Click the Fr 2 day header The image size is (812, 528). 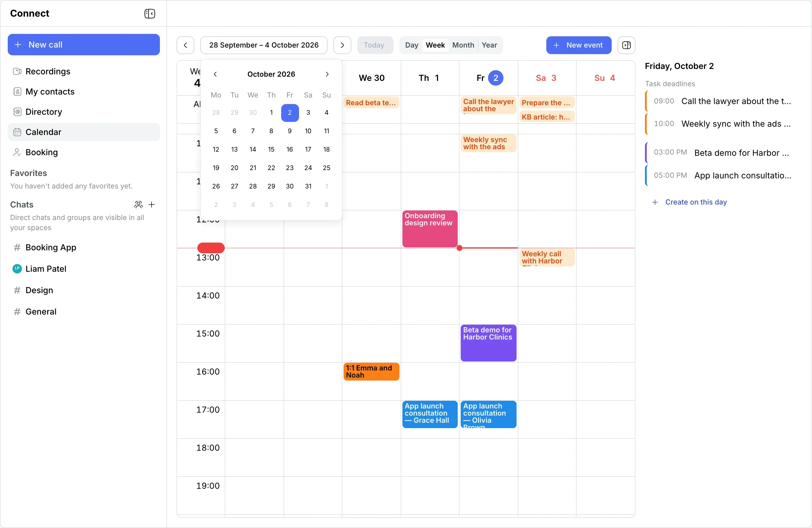pos(489,78)
